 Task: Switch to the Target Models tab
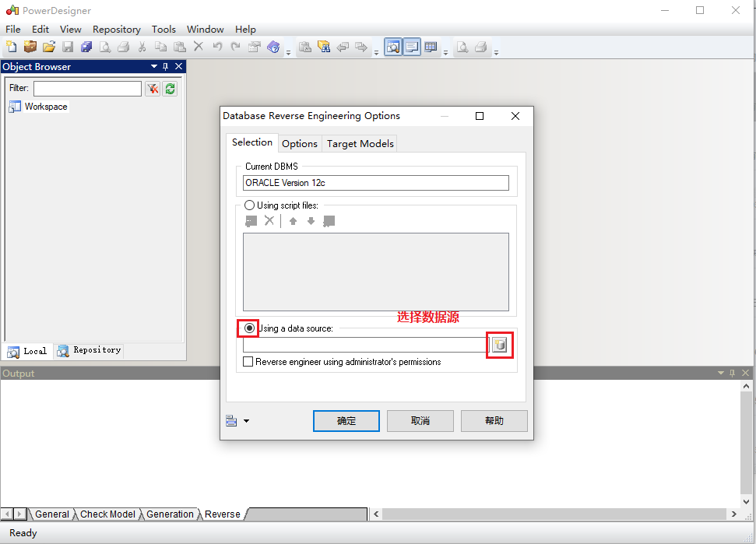(360, 144)
